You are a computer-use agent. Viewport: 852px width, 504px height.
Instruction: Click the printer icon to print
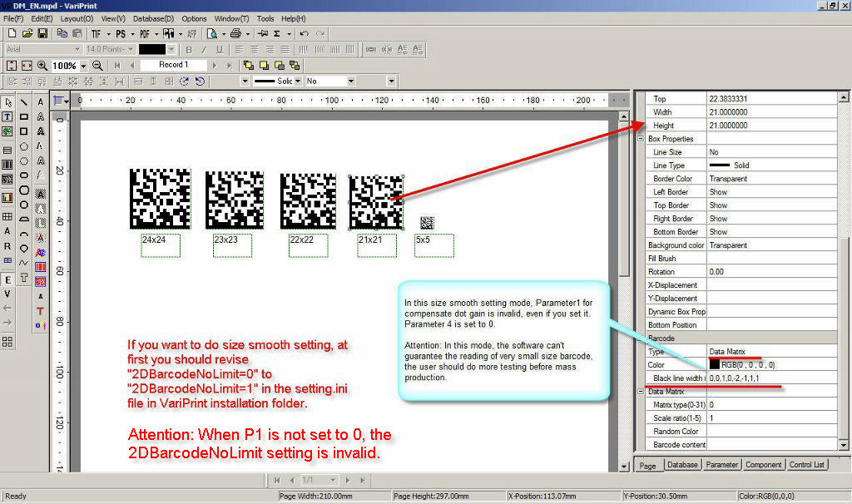point(235,33)
